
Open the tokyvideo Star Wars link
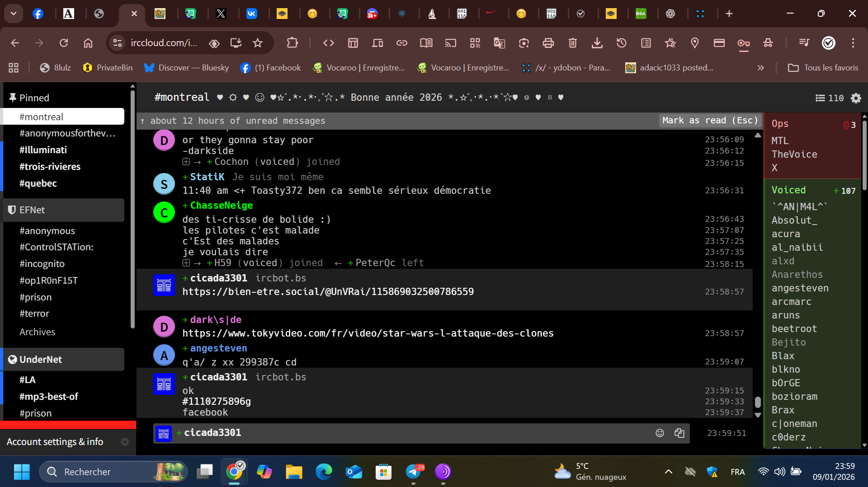tap(368, 333)
